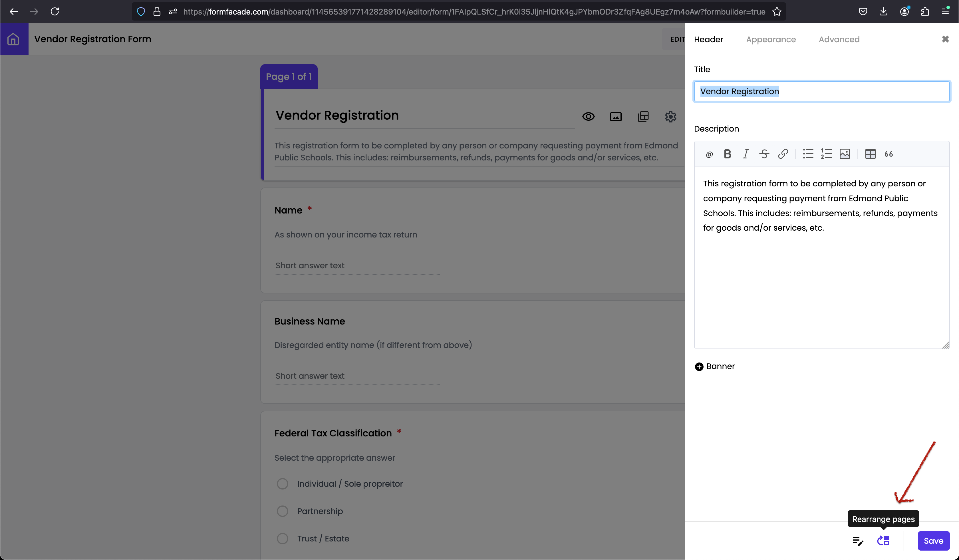Screen dimensions: 959x560
Task: Choose the Trust / Estate radio button
Action: [x=282, y=539]
